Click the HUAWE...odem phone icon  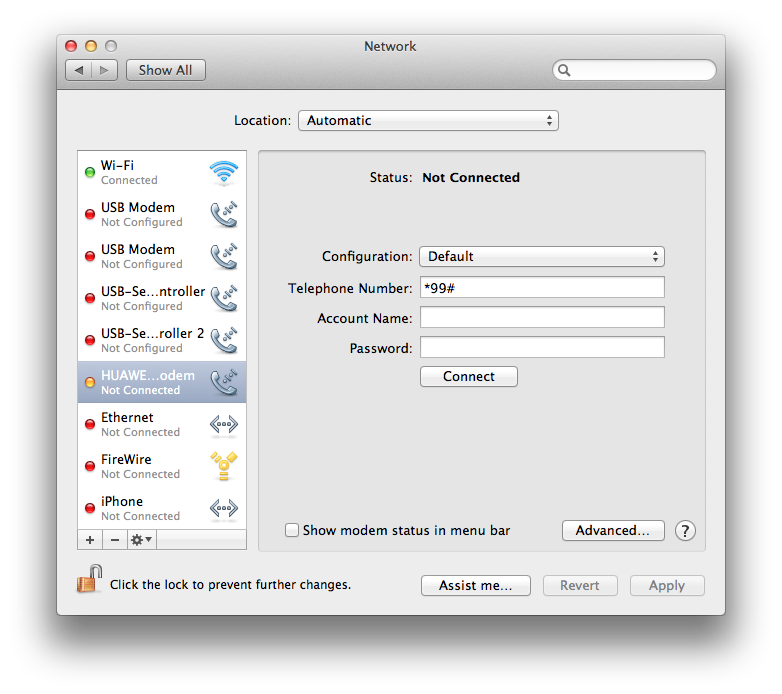[223, 382]
